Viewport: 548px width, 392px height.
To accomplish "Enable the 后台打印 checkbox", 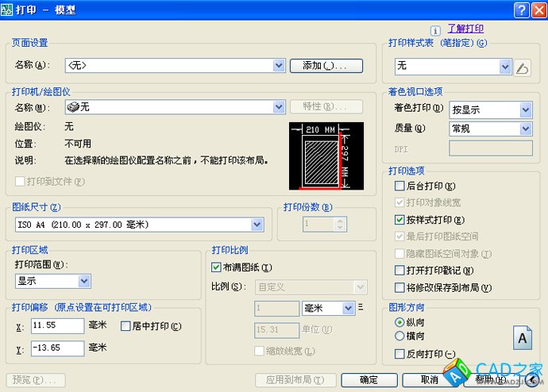I will (400, 186).
